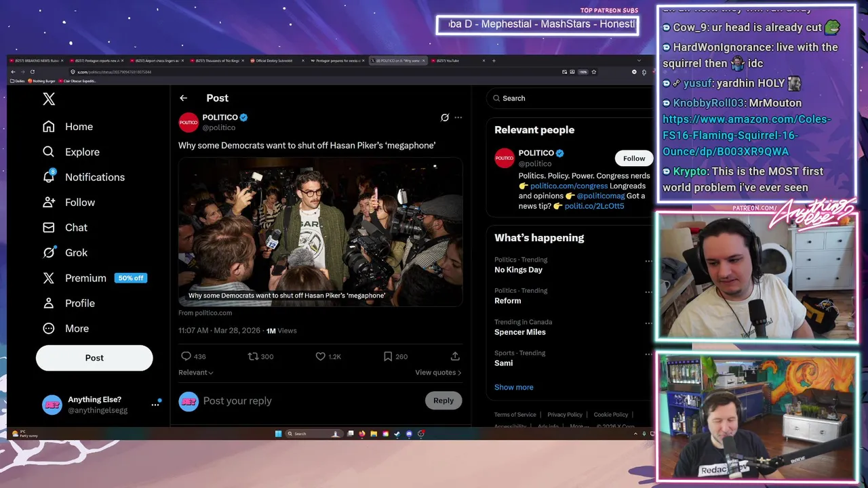The height and width of the screenshot is (488, 868).
Task: Switch to the BREAKING NEWS browser tab
Action: [37, 61]
